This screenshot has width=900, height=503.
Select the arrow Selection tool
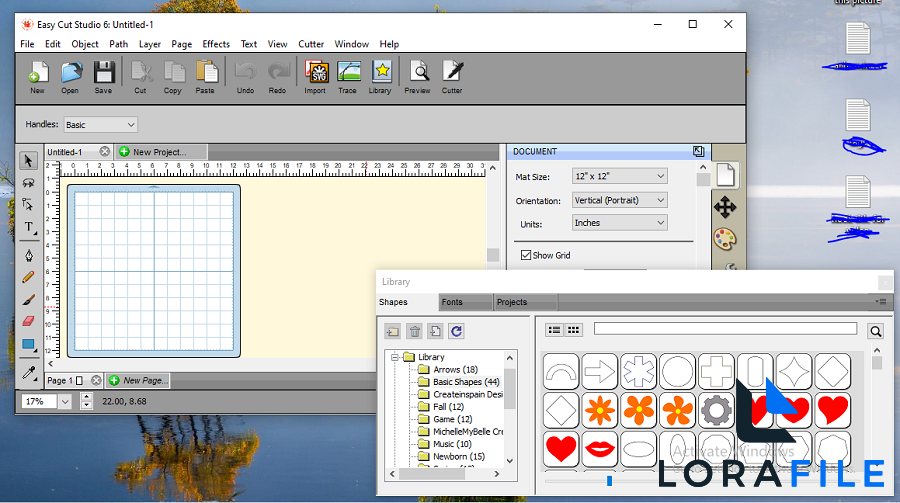coord(28,161)
